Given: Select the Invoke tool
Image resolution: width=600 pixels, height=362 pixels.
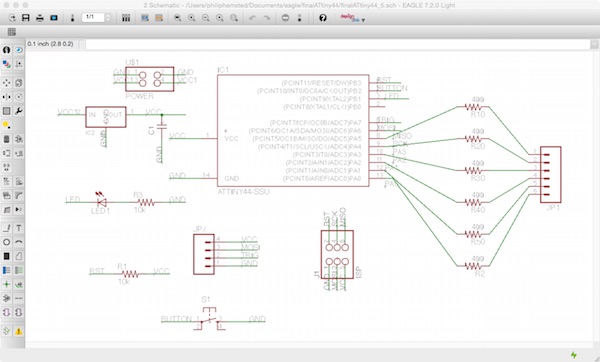Looking at the screenshot, I should tap(19, 210).
